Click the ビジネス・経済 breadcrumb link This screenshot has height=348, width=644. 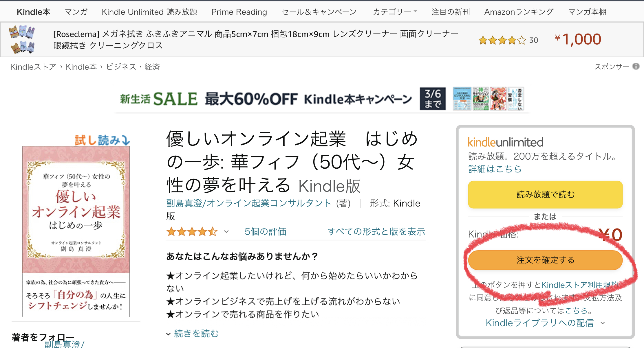(x=133, y=67)
